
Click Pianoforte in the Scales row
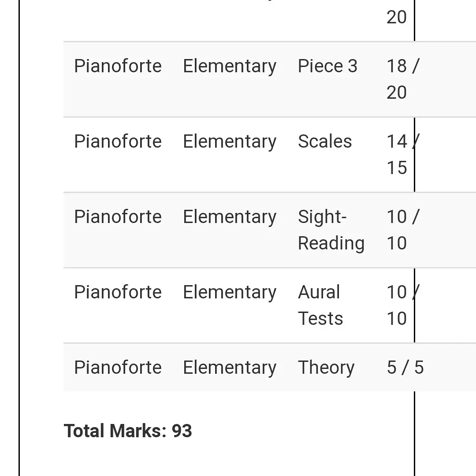118,142
